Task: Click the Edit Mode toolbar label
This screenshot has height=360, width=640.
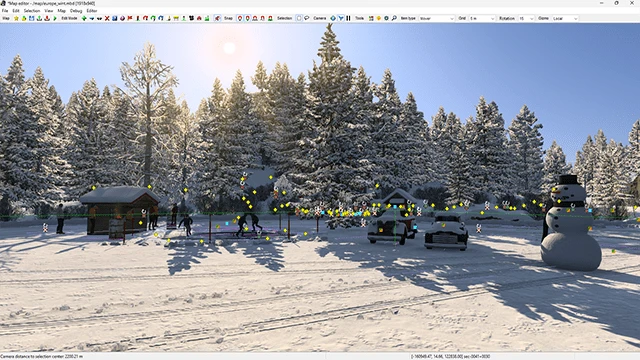Action: 69,18
